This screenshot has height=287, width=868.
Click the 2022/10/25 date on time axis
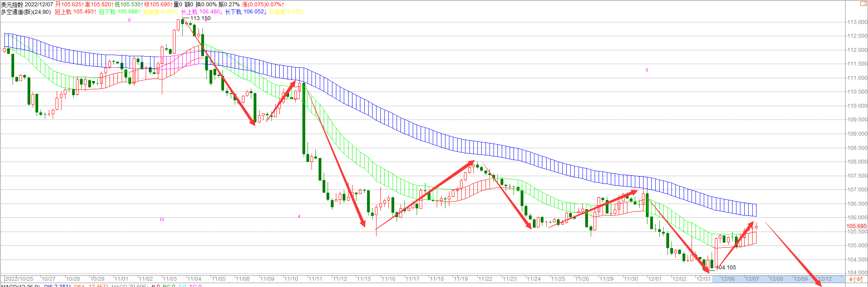click(x=19, y=279)
